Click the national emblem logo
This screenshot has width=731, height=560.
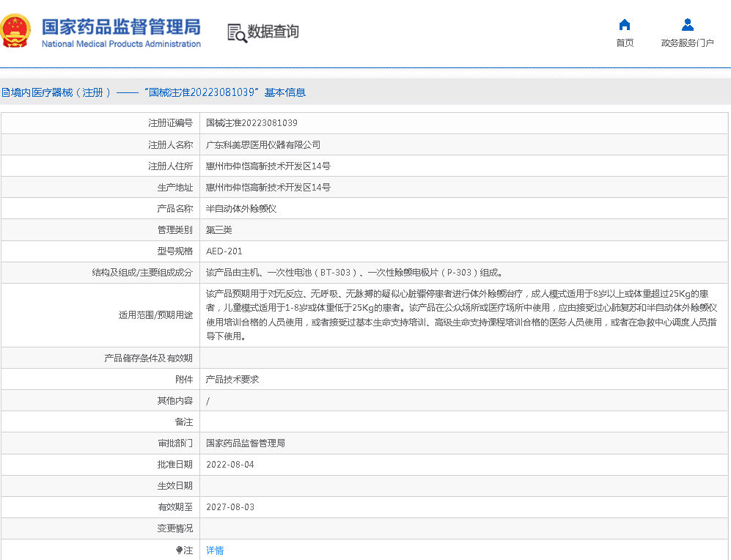click(16, 32)
